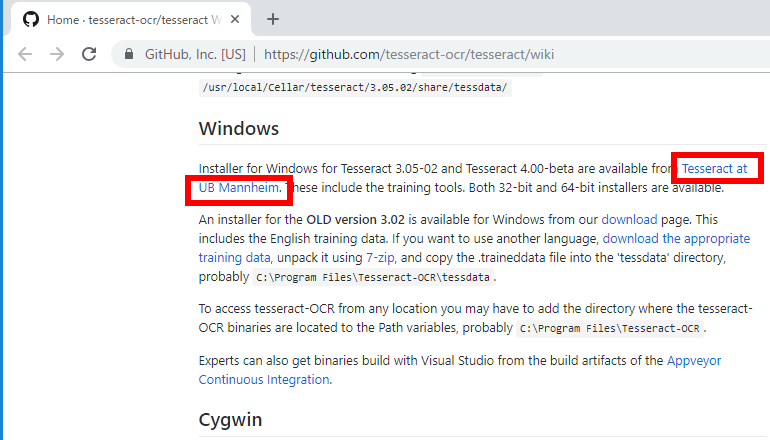Click the /usr/local/Cellar/tesseract tessdata path
This screenshot has width=770, height=440.
(355, 87)
